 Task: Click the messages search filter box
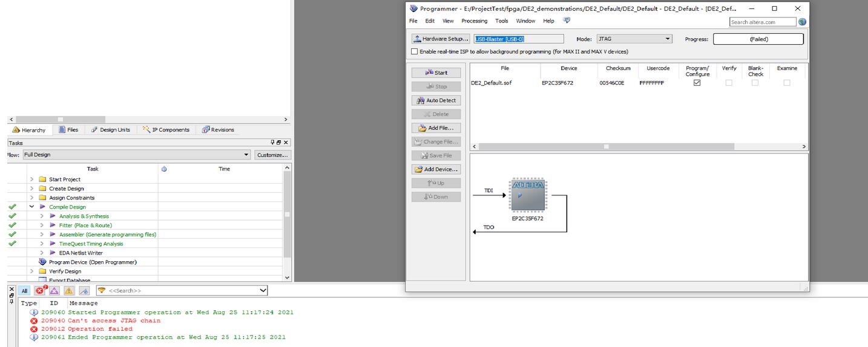(182, 291)
